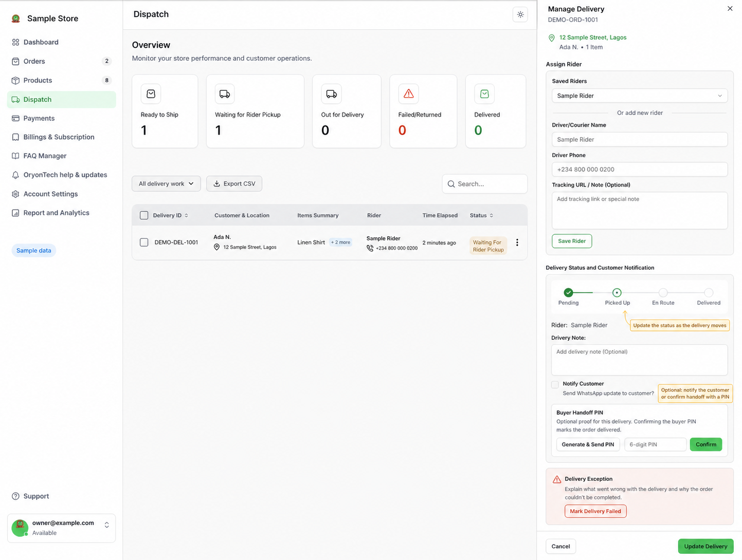Close the Manage Delivery panel
Viewport: 742px width, 560px height.
[730, 9]
